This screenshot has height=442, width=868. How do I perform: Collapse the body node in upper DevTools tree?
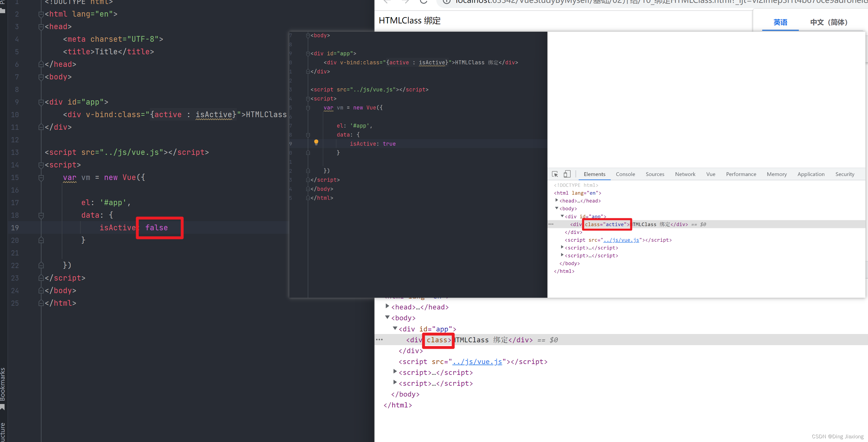tap(557, 208)
